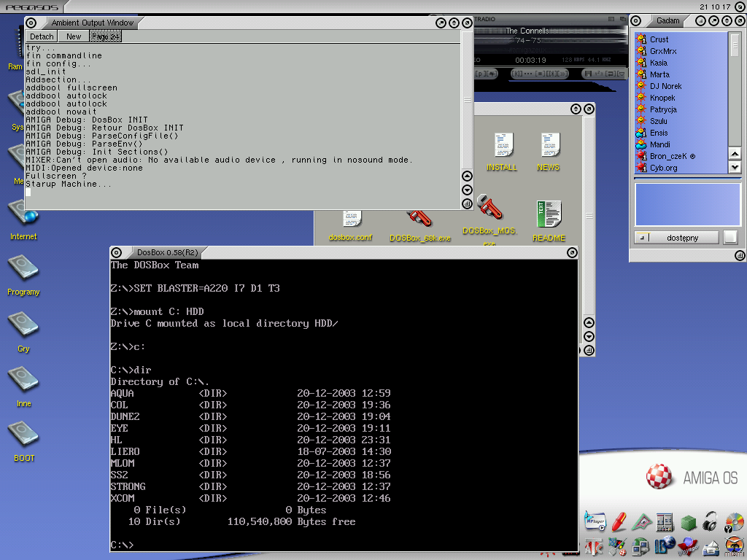Image resolution: width=747 pixels, height=560 pixels.
Task: Select contact Ensis in Gadam list
Action: (x=681, y=133)
